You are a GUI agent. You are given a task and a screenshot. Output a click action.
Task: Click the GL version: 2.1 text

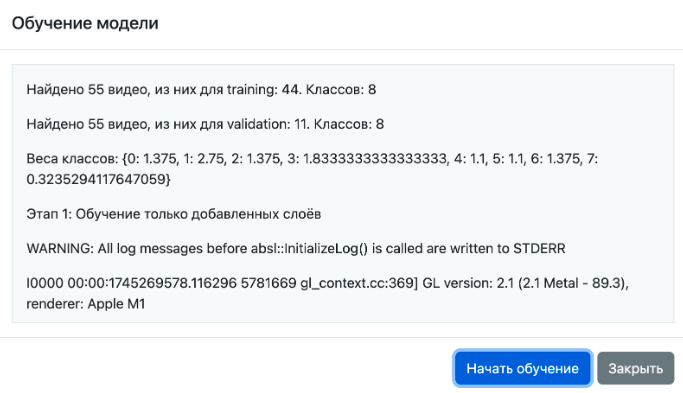pyautogui.click(x=468, y=283)
